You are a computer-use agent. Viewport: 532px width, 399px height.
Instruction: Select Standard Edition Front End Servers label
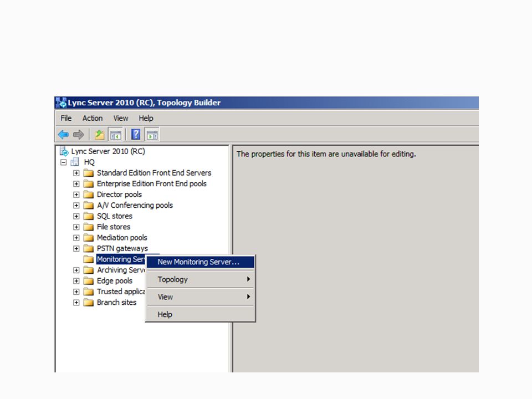coord(154,173)
